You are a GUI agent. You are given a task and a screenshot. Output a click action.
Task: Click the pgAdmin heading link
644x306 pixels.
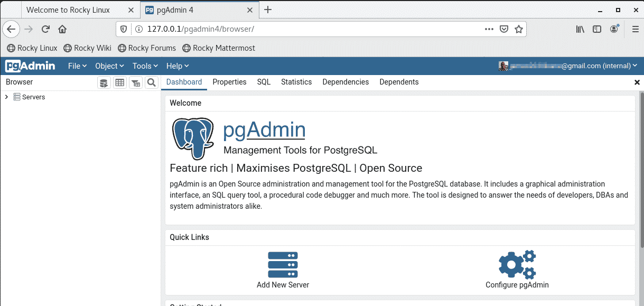click(x=264, y=130)
